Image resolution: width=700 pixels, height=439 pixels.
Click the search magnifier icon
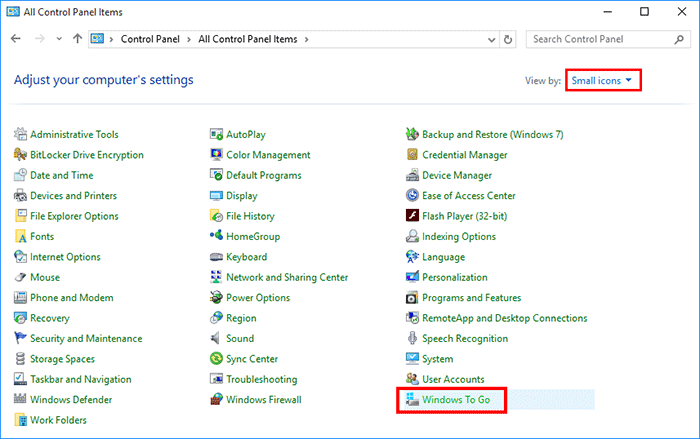point(679,39)
